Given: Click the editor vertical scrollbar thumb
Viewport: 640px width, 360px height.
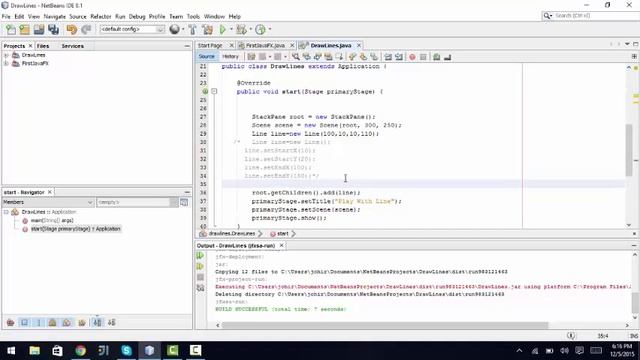Looking at the screenshot, I should [x=629, y=150].
